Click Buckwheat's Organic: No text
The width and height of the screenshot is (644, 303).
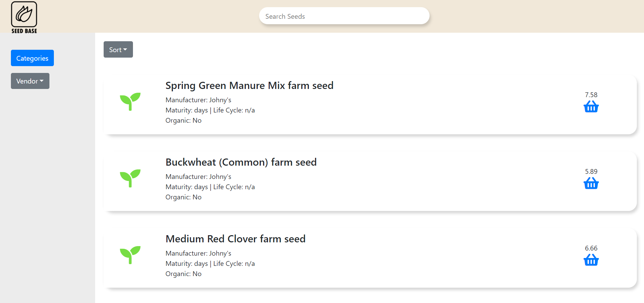183,197
